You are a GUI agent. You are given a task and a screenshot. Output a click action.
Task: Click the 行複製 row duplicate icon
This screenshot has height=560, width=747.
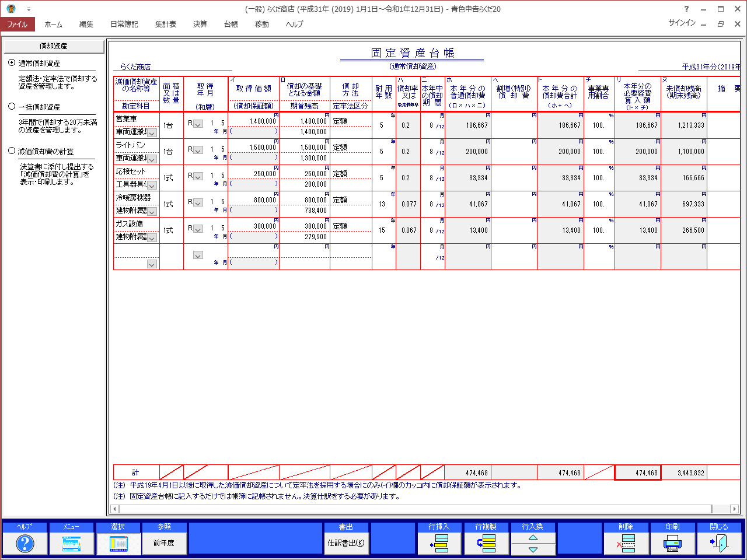(486, 543)
